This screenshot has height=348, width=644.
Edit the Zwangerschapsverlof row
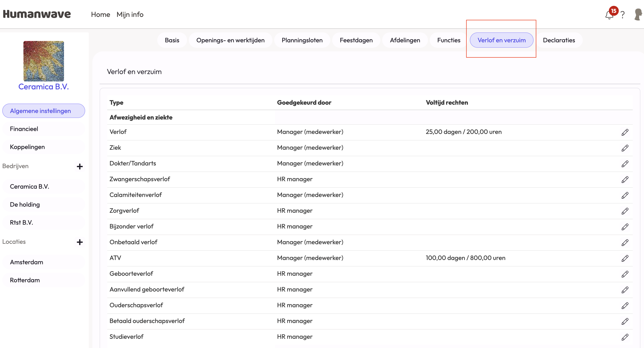pyautogui.click(x=625, y=179)
